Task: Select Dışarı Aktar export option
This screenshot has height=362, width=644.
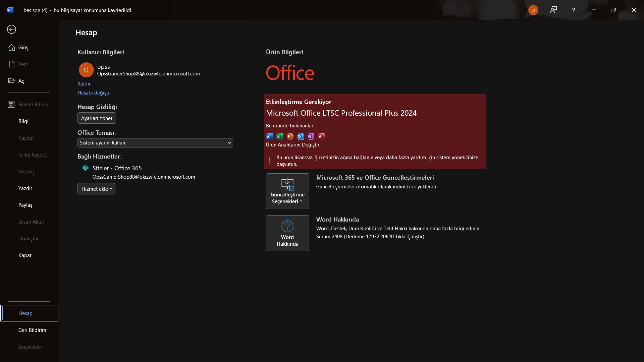Action: (29, 222)
